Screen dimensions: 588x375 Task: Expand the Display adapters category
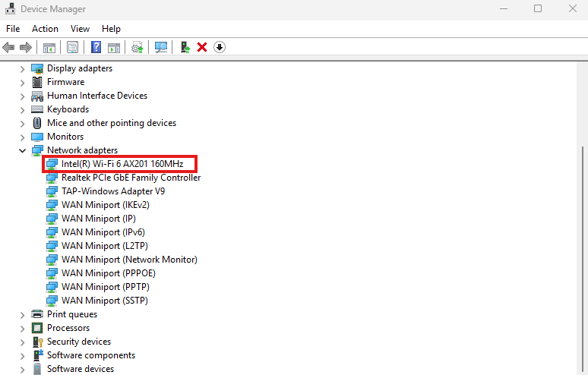[x=22, y=68]
